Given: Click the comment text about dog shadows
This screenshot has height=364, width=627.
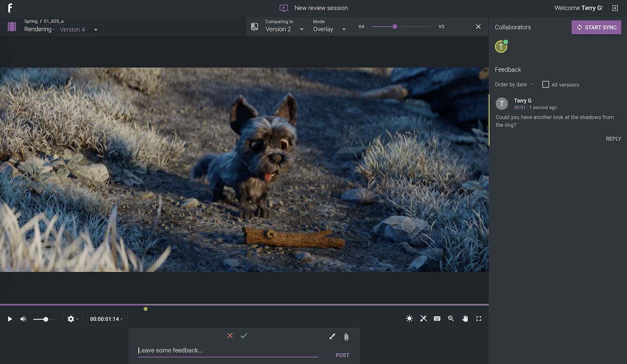Looking at the screenshot, I should (555, 121).
